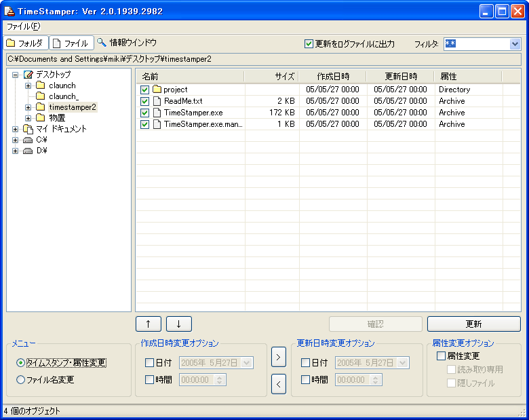Sort list by 更新日時 column header
Image resolution: width=529 pixels, height=420 pixels.
(x=401, y=77)
